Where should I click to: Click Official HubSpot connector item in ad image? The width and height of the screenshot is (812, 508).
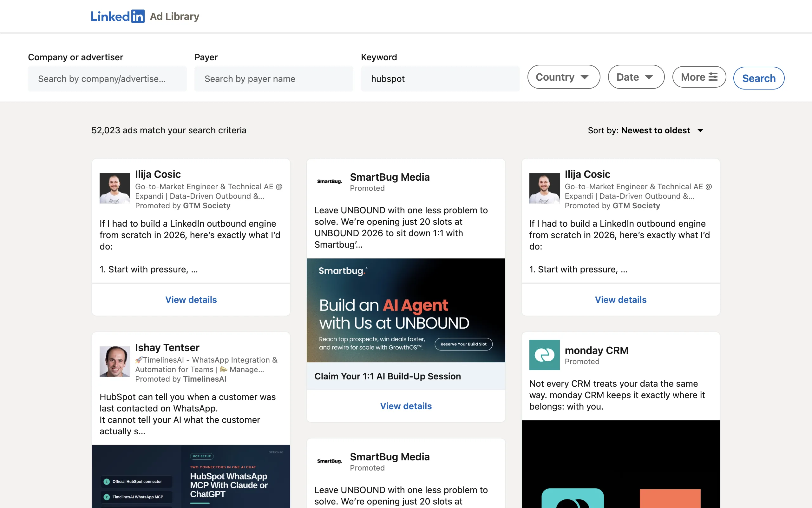[x=137, y=482]
